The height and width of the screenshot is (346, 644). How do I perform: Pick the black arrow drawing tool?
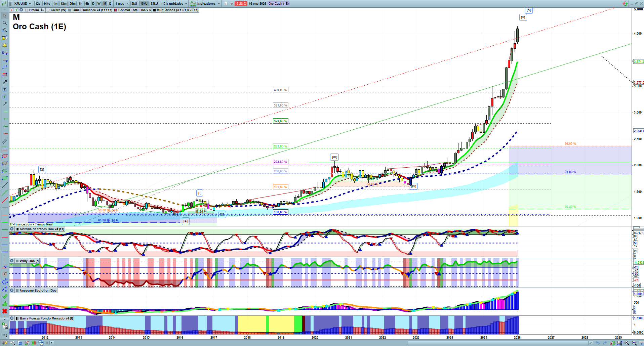[5, 82]
